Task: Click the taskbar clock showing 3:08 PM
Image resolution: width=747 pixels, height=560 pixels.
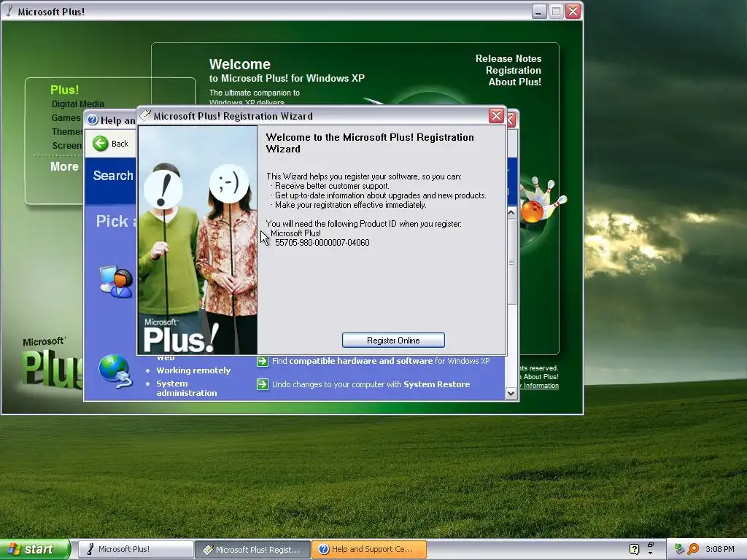Action: tap(719, 549)
